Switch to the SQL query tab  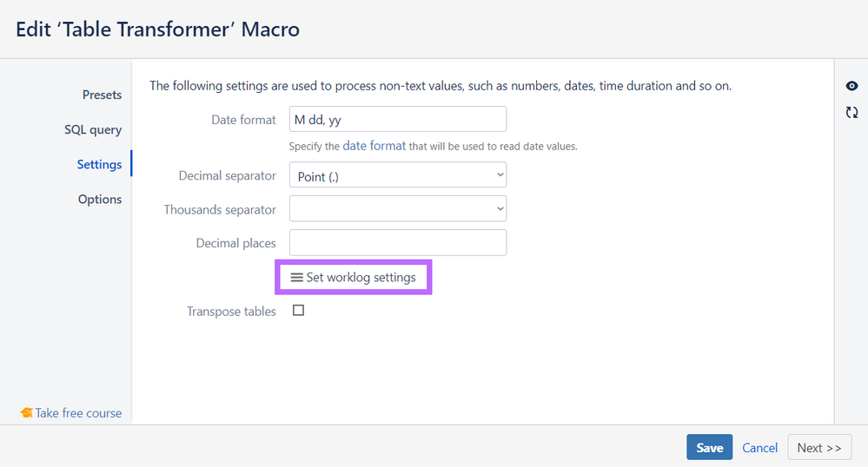[x=93, y=129]
